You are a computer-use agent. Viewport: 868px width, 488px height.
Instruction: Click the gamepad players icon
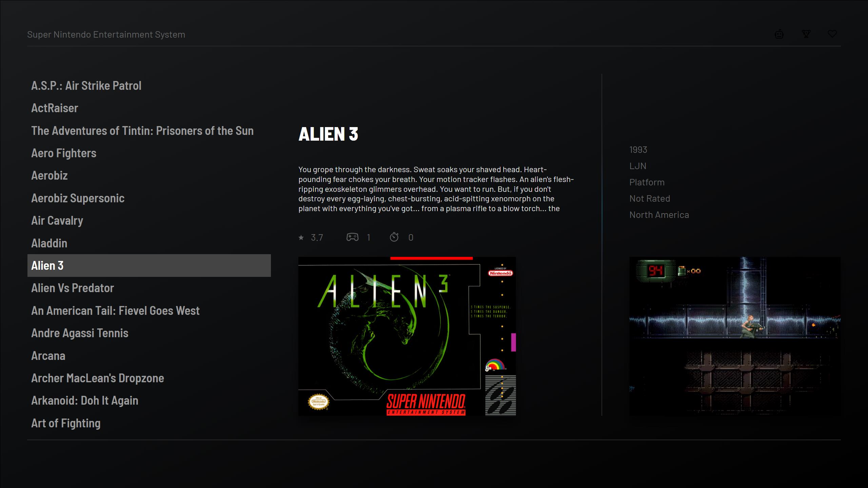(352, 237)
